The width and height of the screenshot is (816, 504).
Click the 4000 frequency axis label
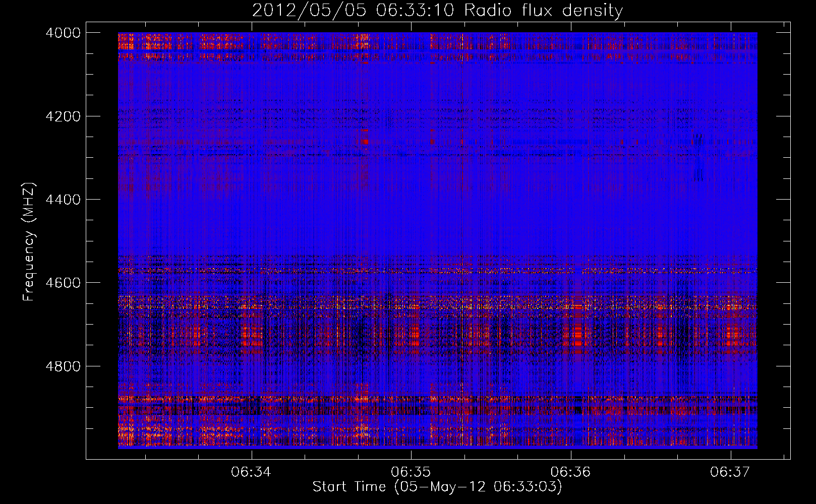click(63, 33)
